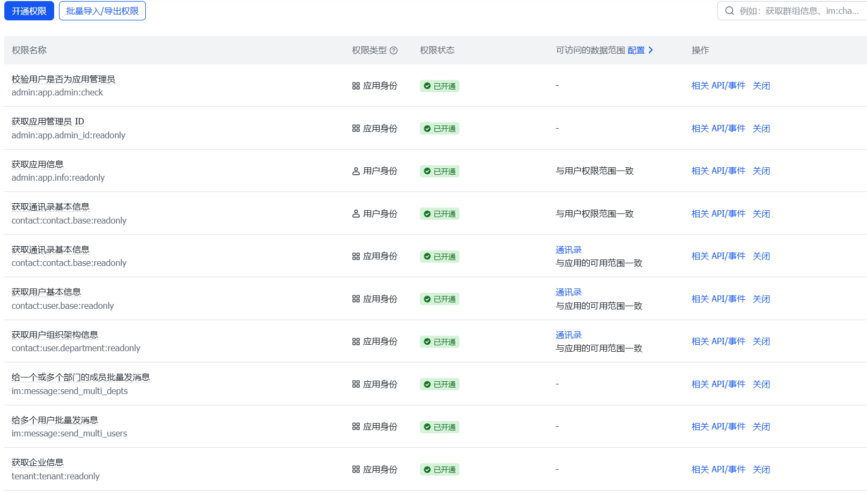Open 通讯录 link for contact:user.department:readonly

[x=568, y=335]
